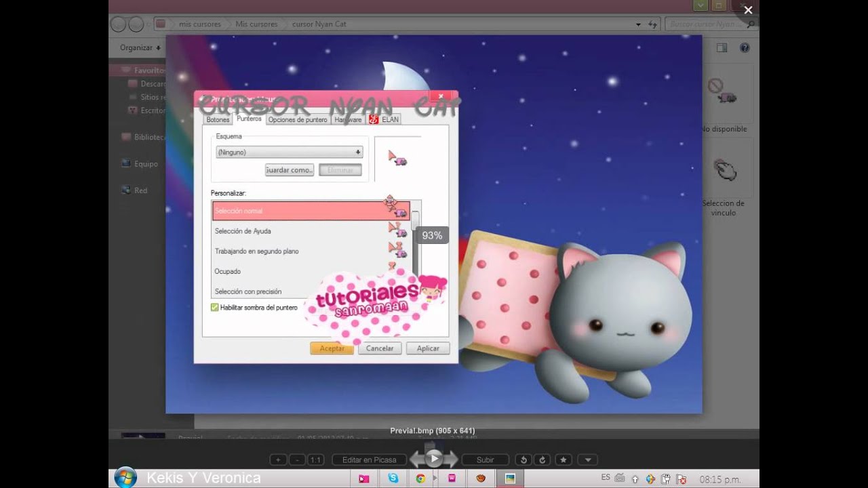Rotate the photo clockwise
This screenshot has height=488, width=868.
point(542,460)
